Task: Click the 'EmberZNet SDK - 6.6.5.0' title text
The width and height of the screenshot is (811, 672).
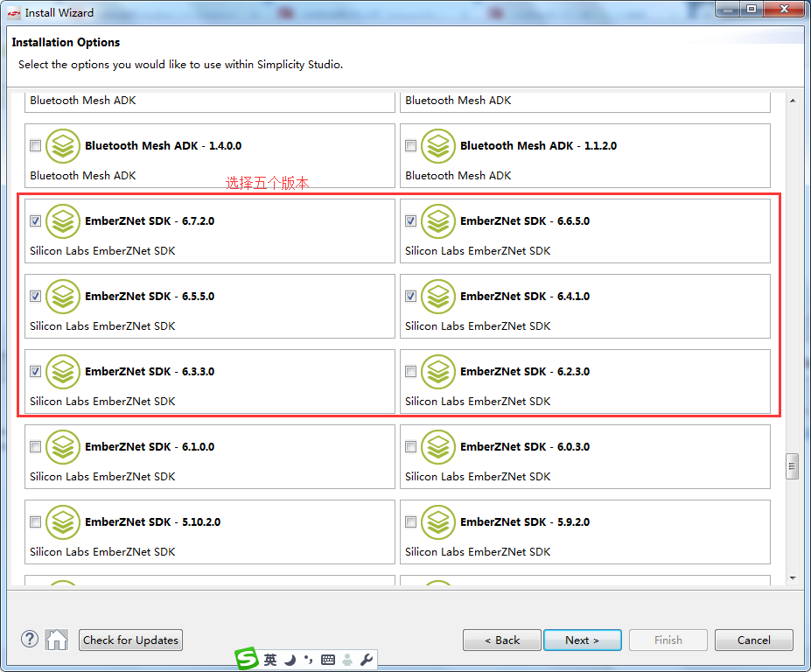Action: click(525, 221)
